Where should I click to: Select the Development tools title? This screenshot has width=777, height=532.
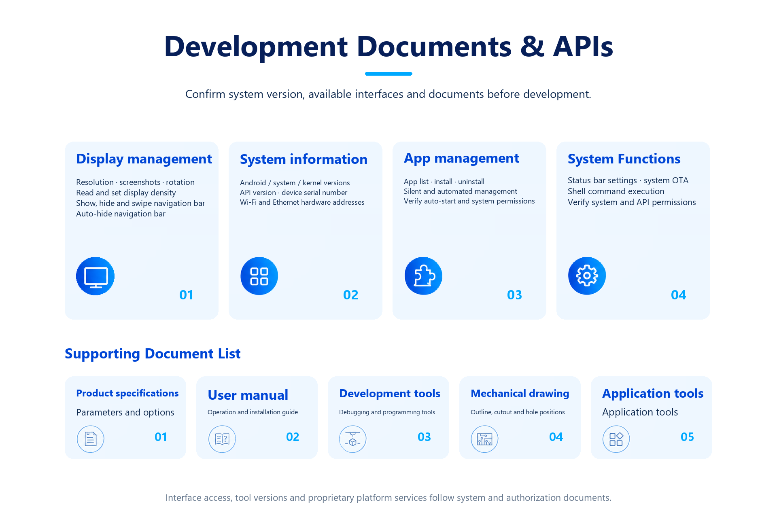pos(390,393)
